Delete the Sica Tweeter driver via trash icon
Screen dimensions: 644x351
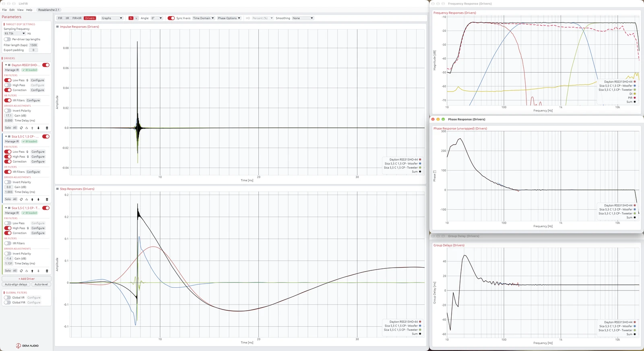[47, 271]
